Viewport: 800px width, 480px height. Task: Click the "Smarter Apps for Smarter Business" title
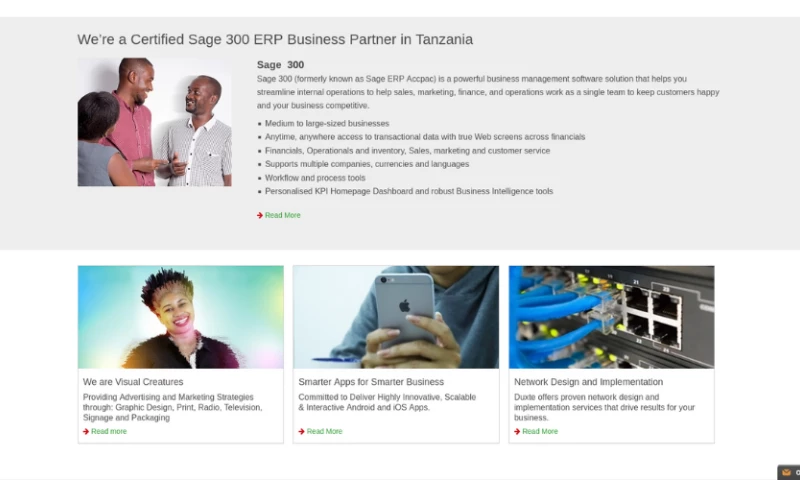(x=371, y=382)
